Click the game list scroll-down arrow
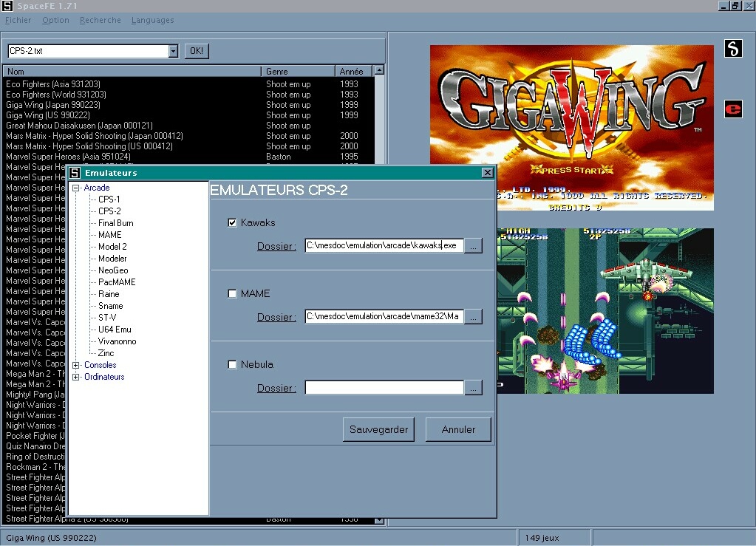This screenshot has width=756, height=546. 379,520
